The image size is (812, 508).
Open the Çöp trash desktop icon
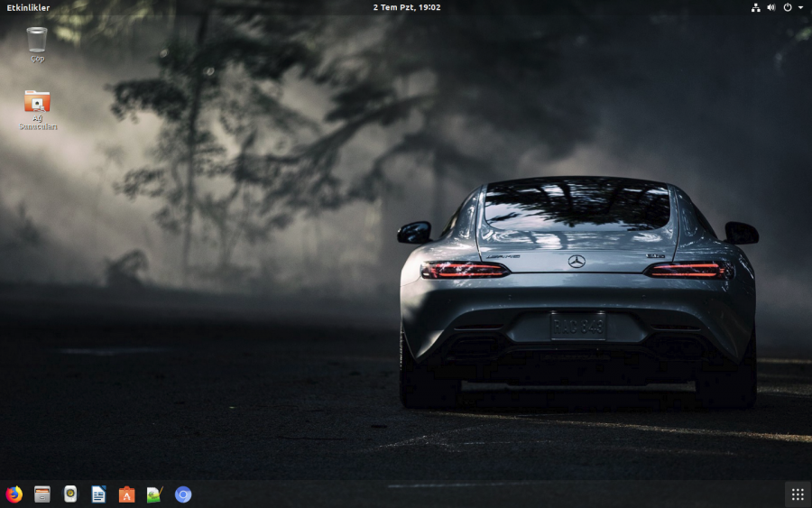(x=37, y=44)
